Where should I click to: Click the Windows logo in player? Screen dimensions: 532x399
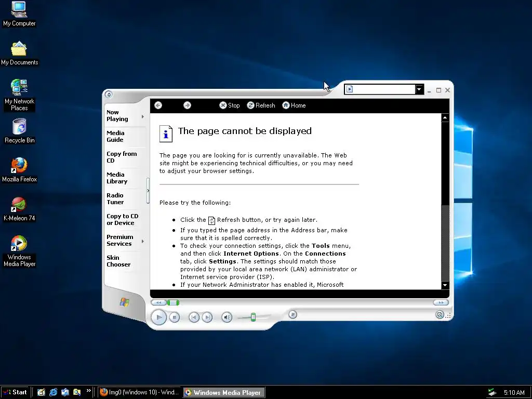[x=125, y=302]
